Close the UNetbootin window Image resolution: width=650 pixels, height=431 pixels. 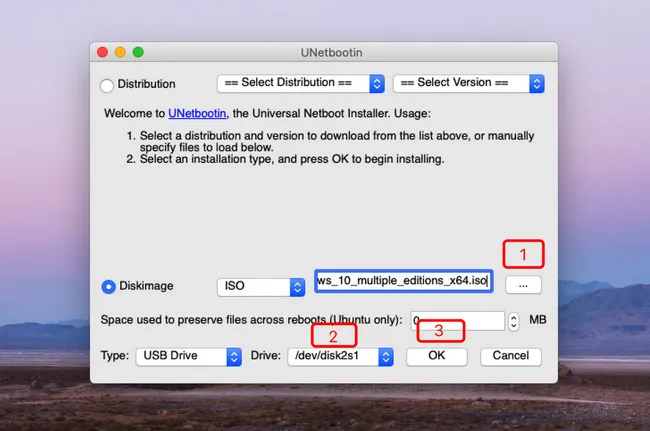tap(102, 52)
